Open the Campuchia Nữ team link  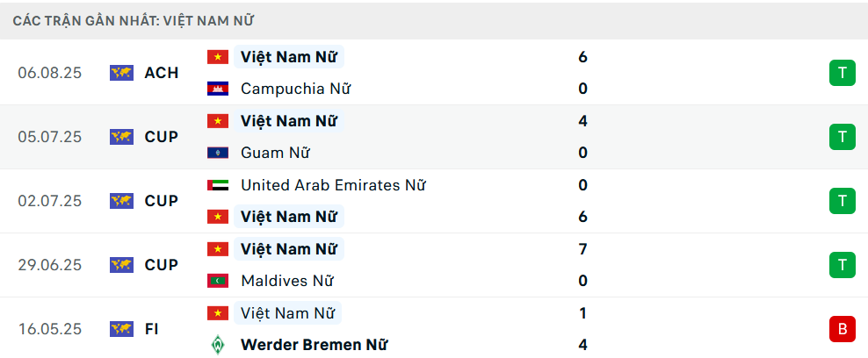[x=296, y=89]
